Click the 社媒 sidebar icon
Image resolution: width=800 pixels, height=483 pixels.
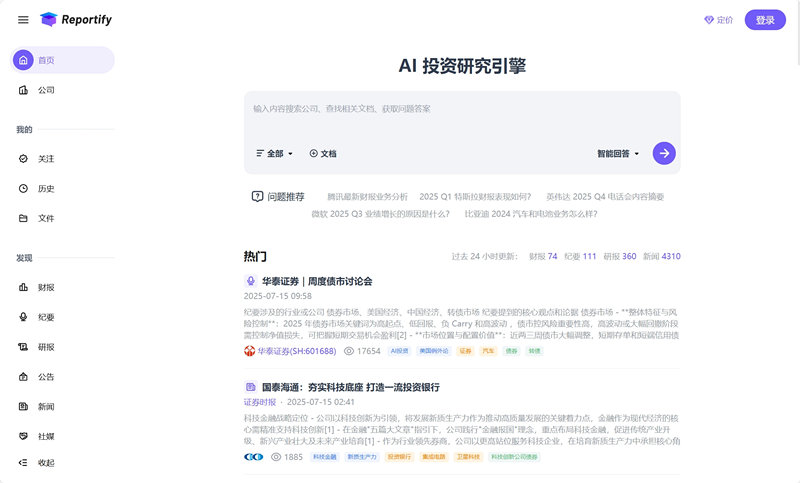pos(23,437)
